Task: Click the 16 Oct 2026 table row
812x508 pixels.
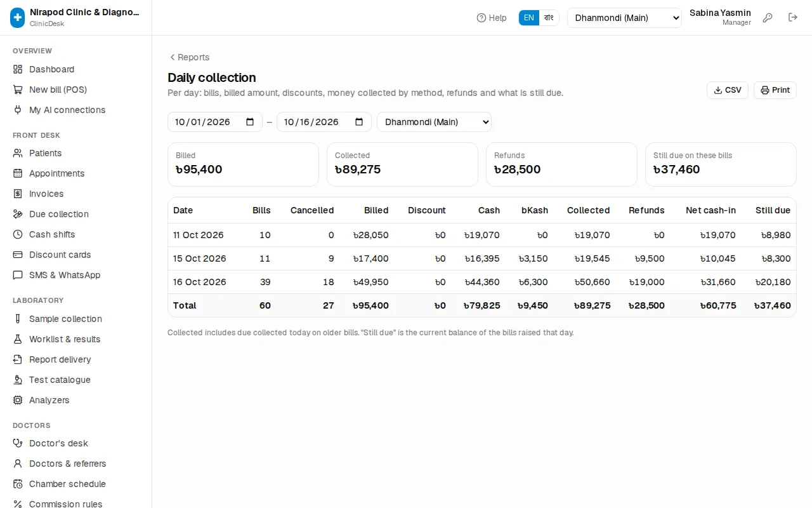Action: 482,282
